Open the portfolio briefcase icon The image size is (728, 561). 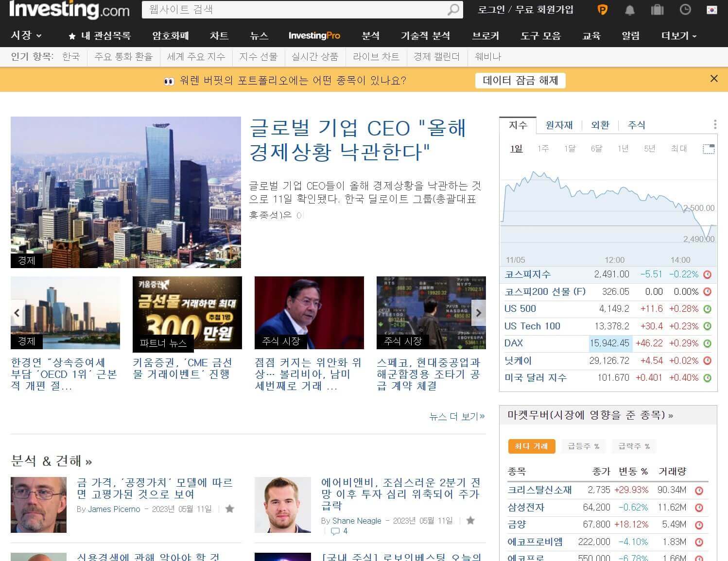pos(657,10)
